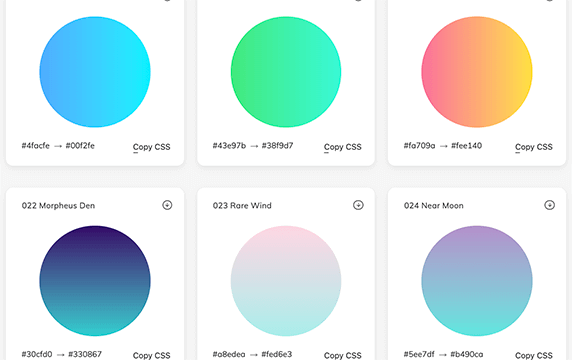Screen dimensions: 572x360
Task: Click the #38f9d7 hex code
Action: [277, 146]
